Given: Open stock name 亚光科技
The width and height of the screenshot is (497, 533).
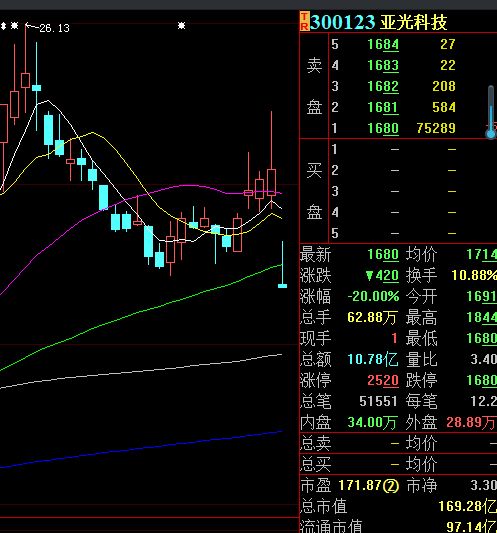Looking at the screenshot, I should coord(413,22).
